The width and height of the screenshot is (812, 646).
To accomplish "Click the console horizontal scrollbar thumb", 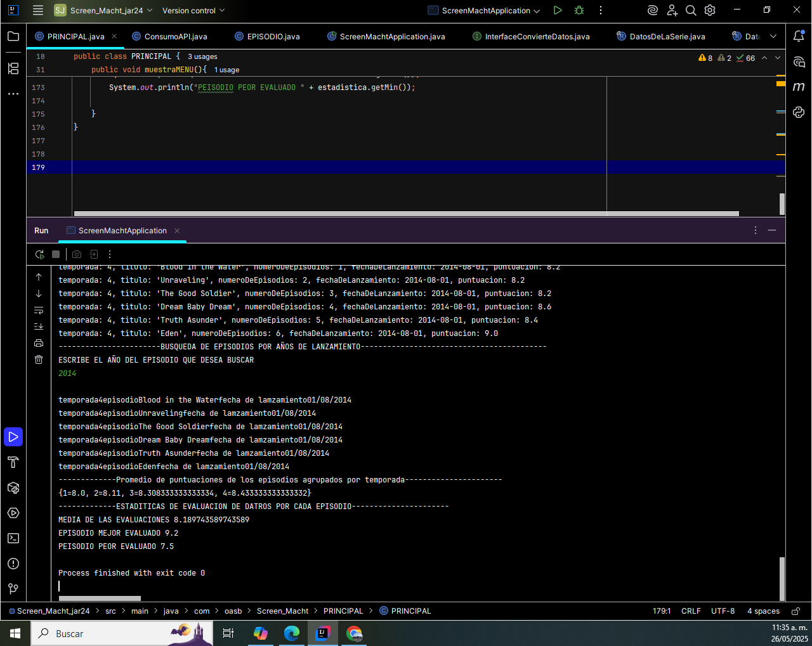I will pyautogui.click(x=100, y=598).
